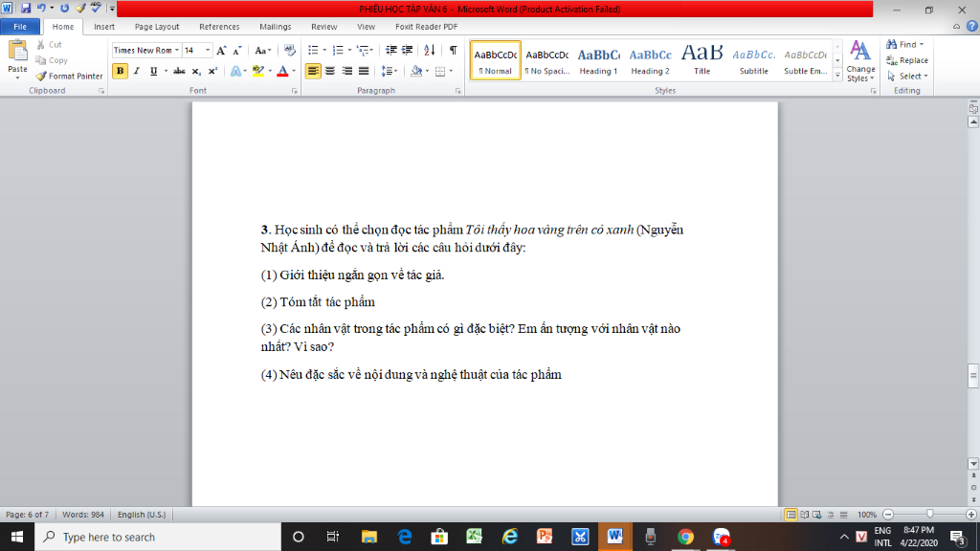This screenshot has height=551, width=980.
Task: Open Line Spacing dropdown
Action: pyautogui.click(x=390, y=71)
